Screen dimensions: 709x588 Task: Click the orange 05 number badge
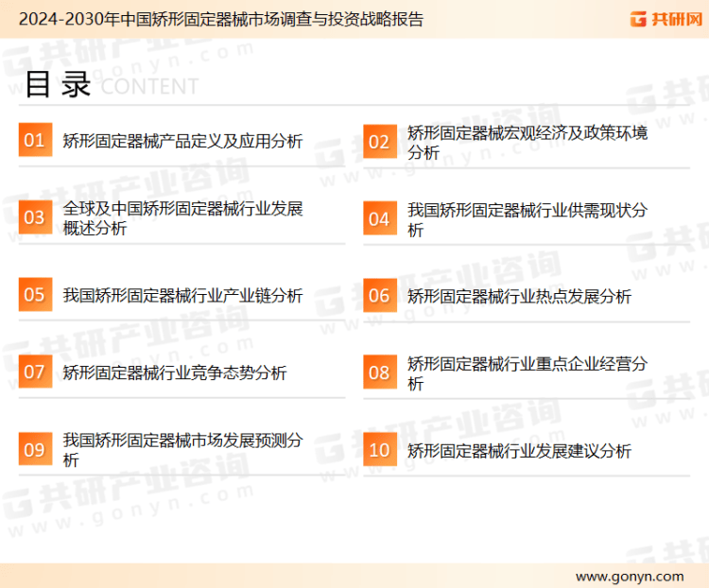35,295
